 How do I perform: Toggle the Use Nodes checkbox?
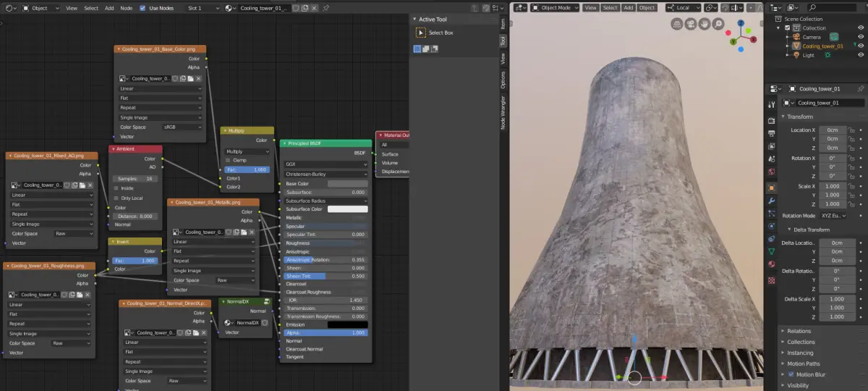pyautogui.click(x=142, y=7)
